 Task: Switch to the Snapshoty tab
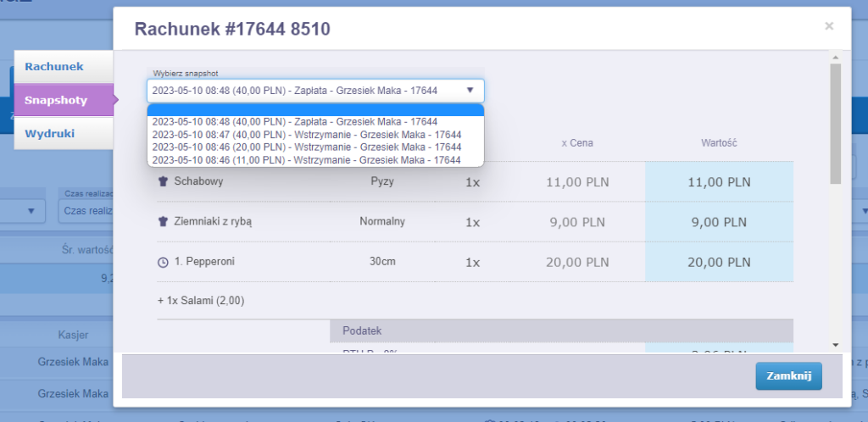[x=64, y=100]
